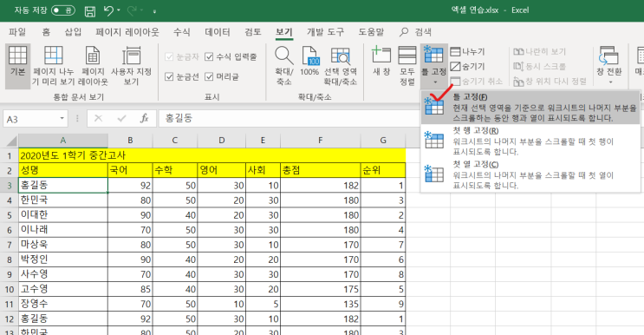The height and width of the screenshot is (335, 644).
Task: Toggle the 머리글 headings checkbox
Action: point(209,76)
